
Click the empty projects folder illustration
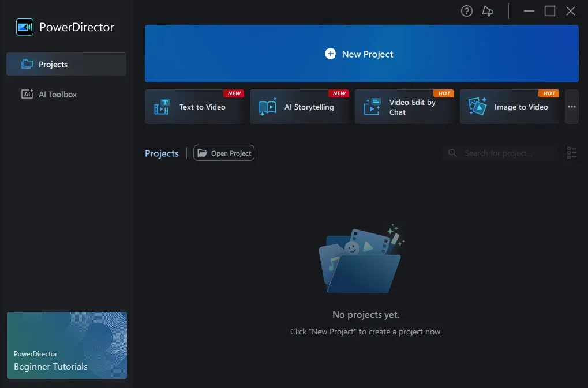361,258
